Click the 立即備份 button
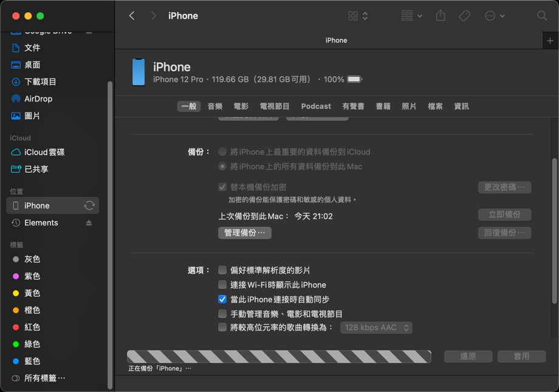The image size is (559, 392). (504, 215)
